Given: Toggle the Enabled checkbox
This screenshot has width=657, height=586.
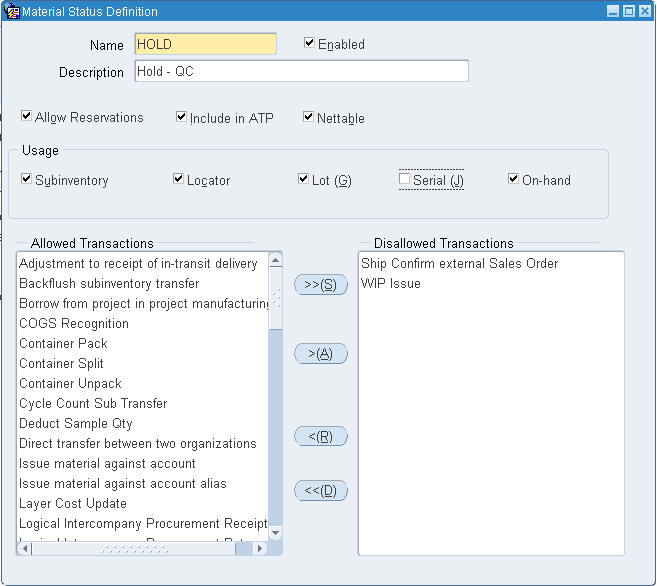Looking at the screenshot, I should [x=309, y=43].
